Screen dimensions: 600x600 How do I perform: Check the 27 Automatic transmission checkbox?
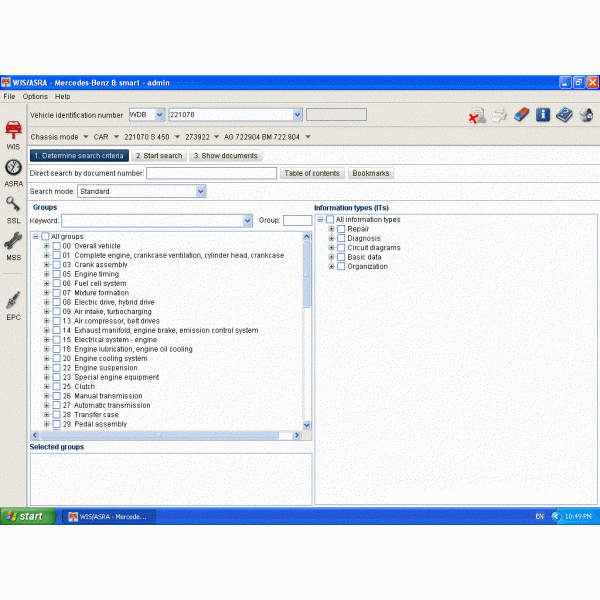click(57, 405)
